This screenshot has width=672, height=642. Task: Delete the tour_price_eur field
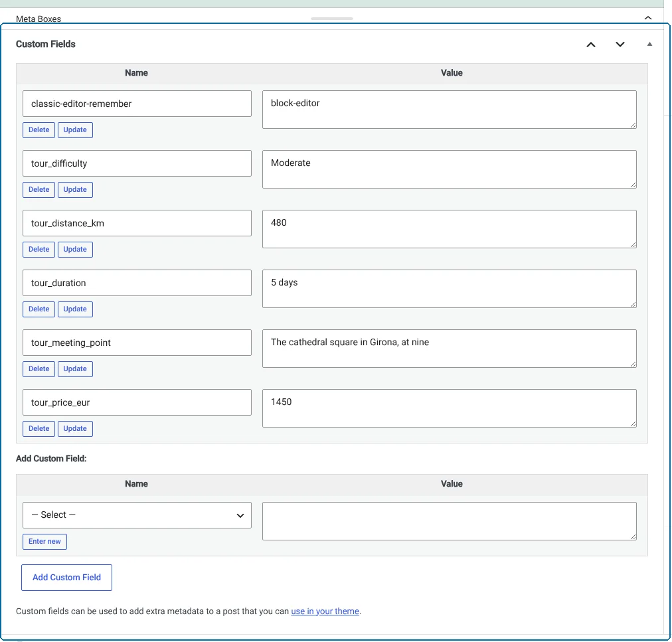39,429
